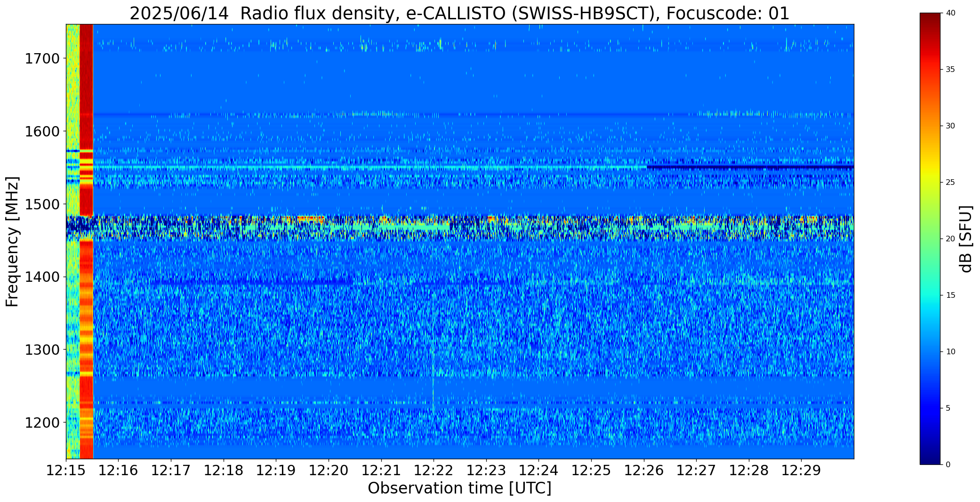The width and height of the screenshot is (980, 502).
Task: Click the 12:20 time tick label
Action: point(329,470)
